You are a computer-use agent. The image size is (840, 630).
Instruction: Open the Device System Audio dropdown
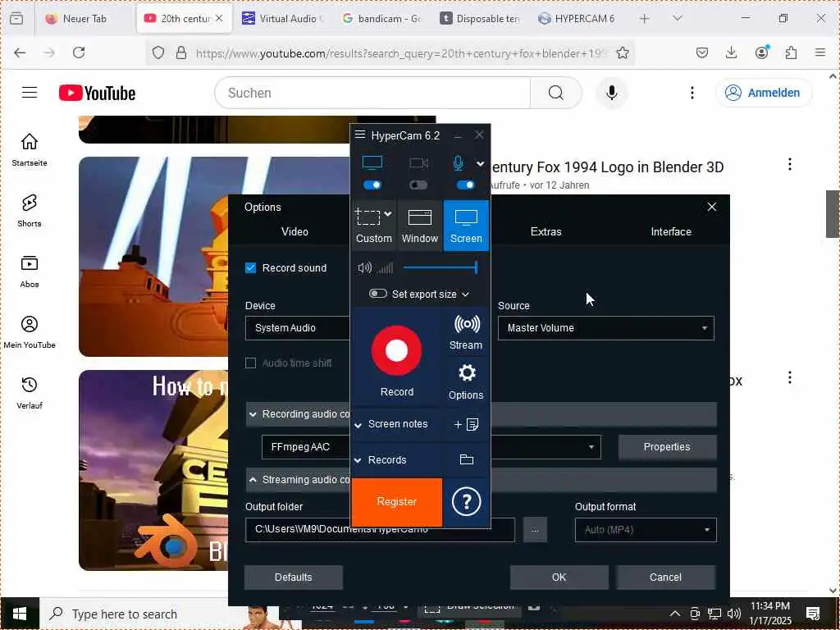click(x=297, y=328)
